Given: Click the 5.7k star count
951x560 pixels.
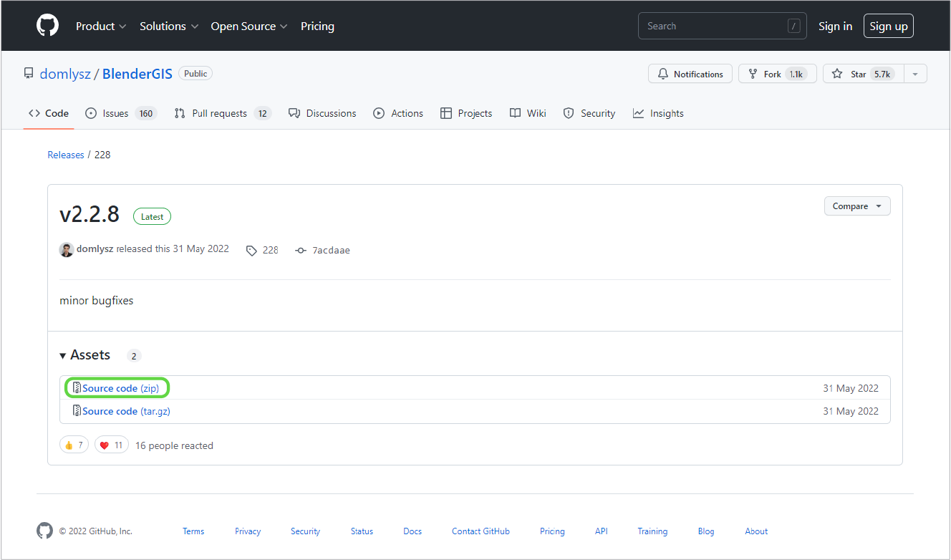Looking at the screenshot, I should click(x=882, y=74).
